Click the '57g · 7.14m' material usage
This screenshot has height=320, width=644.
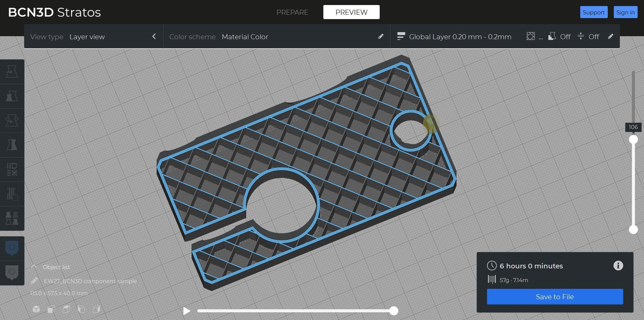[x=514, y=280]
